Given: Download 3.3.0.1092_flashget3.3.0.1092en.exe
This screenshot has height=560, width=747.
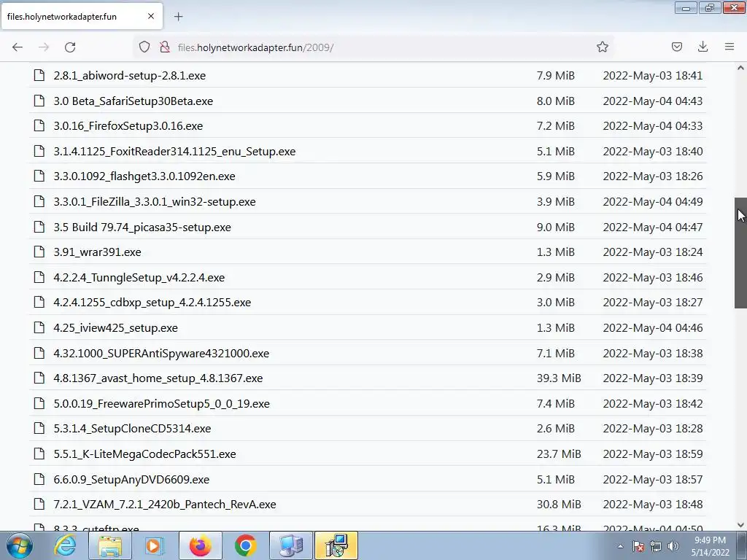Looking at the screenshot, I should (x=144, y=176).
